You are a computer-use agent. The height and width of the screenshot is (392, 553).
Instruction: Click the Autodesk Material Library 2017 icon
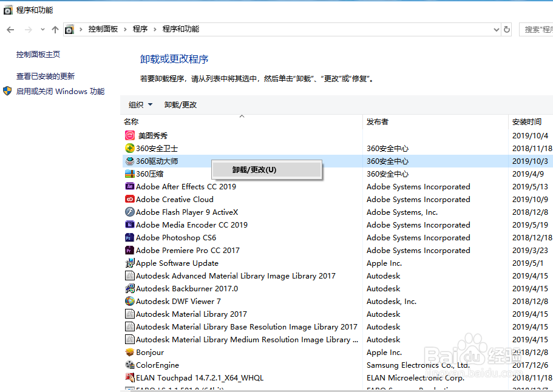click(130, 314)
